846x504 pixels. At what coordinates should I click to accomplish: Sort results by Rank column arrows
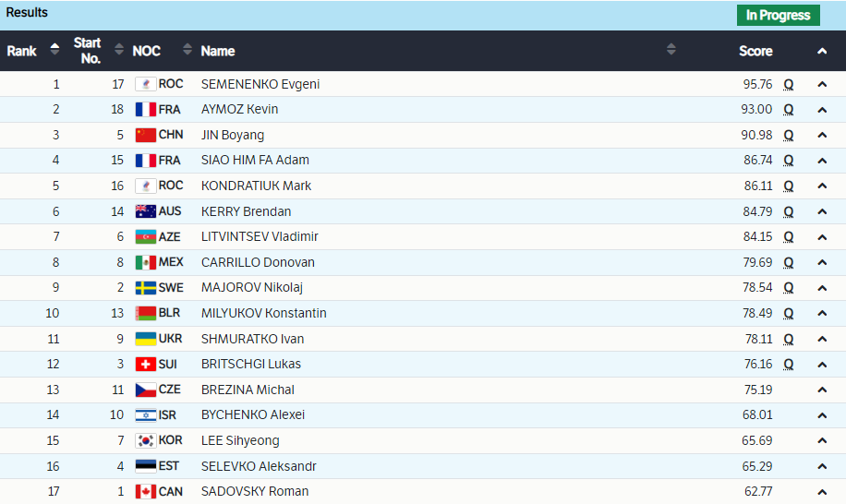point(54,50)
